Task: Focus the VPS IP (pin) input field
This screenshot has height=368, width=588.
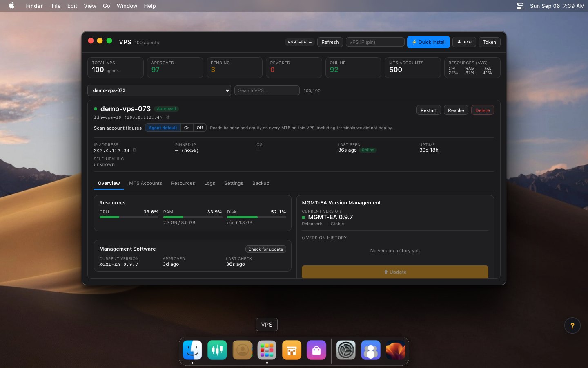Action: tap(375, 42)
